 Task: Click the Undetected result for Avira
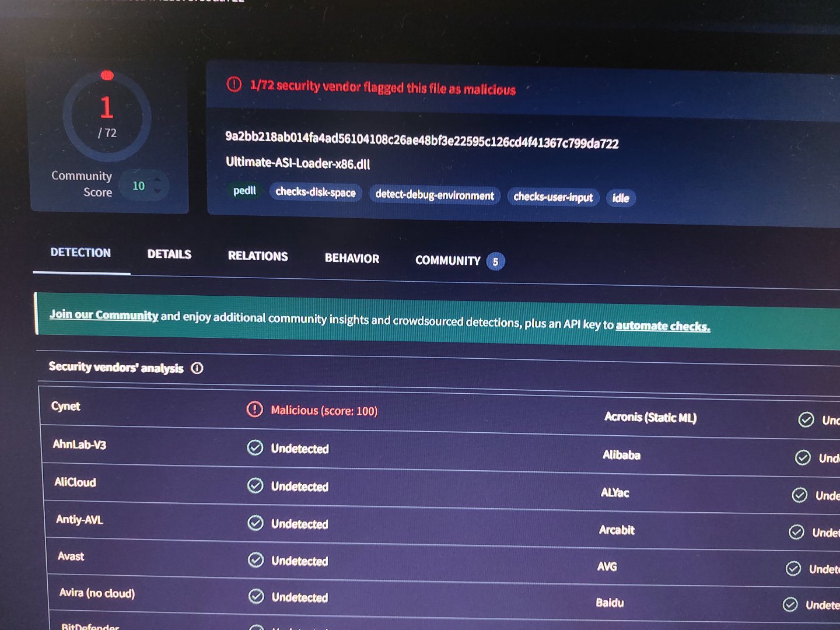300,597
